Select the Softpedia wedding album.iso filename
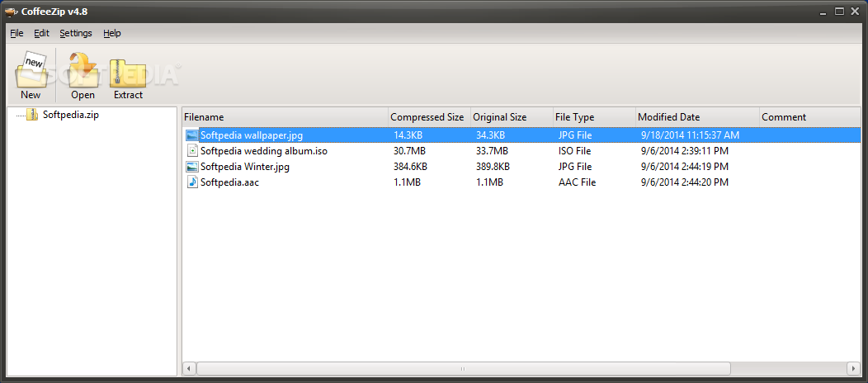 (x=263, y=150)
